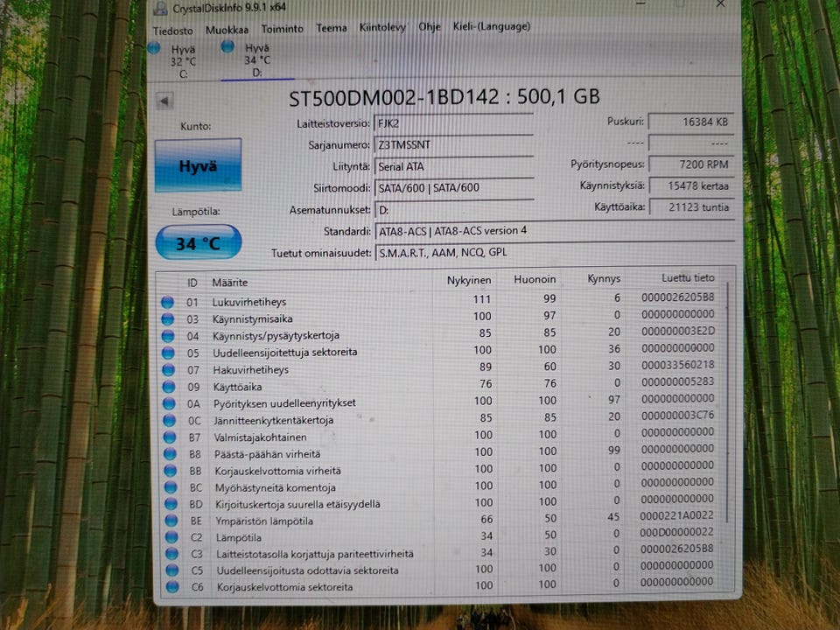The height and width of the screenshot is (630, 840).
Task: Open the Kiintolevy menu
Action: pyautogui.click(x=382, y=27)
